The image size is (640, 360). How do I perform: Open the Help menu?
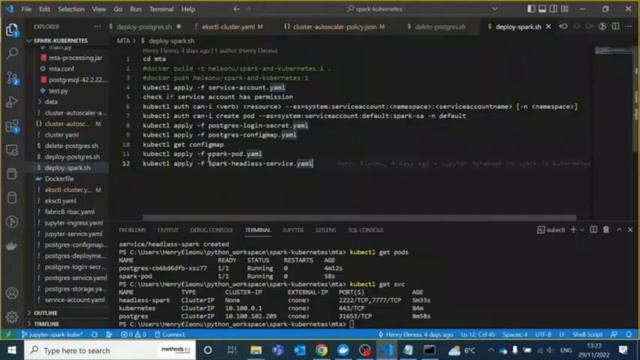[188, 9]
